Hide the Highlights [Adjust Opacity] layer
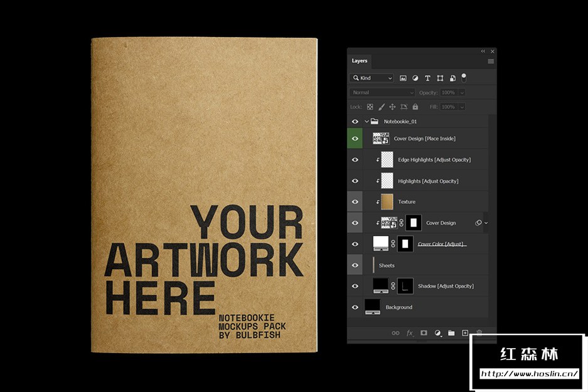This screenshot has height=392, width=588. coord(355,181)
